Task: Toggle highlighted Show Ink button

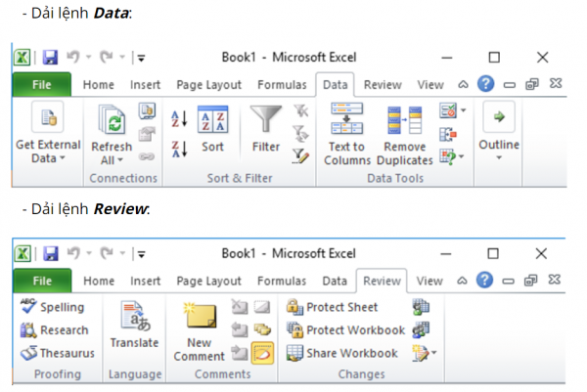Action: [262, 353]
